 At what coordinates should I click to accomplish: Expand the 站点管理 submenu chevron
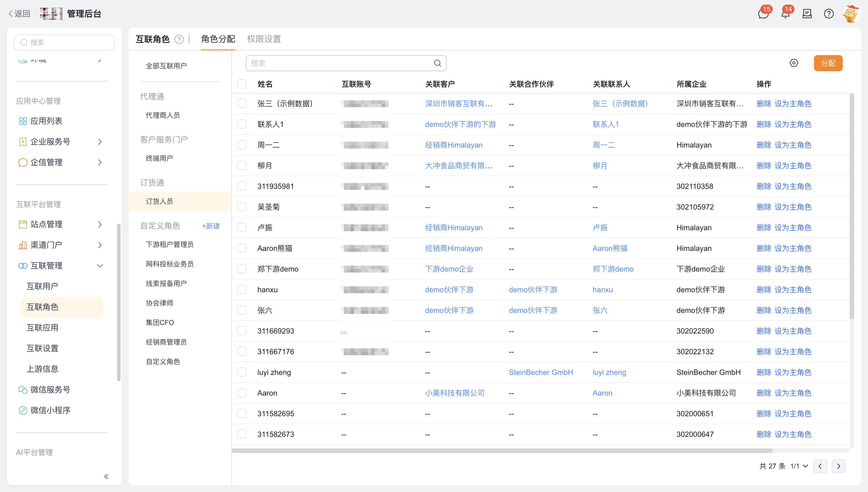[x=100, y=224]
